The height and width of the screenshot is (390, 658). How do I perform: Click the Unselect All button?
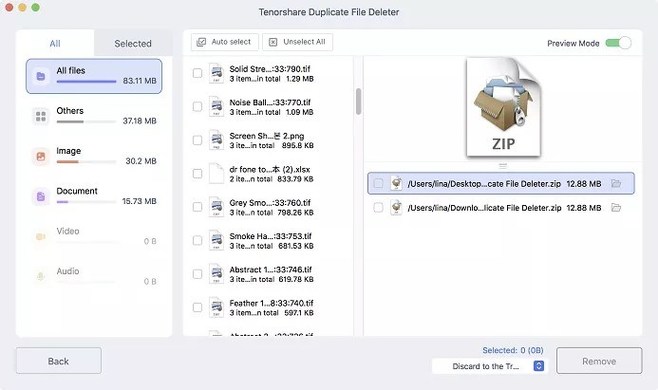coord(298,42)
